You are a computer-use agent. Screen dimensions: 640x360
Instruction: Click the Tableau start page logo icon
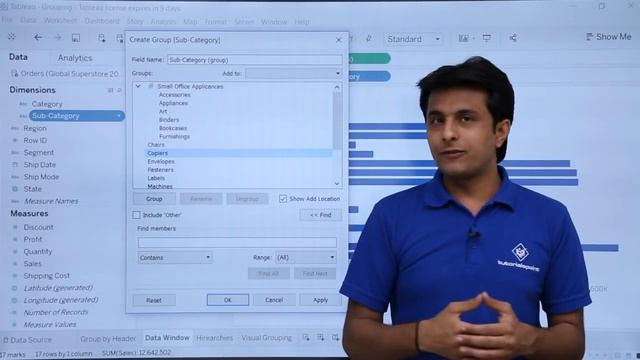click(11, 37)
